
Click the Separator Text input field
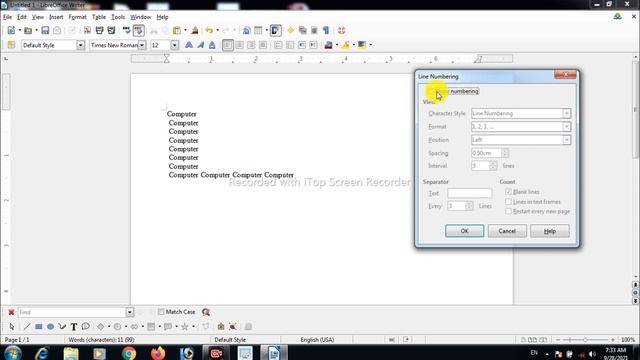click(x=469, y=193)
